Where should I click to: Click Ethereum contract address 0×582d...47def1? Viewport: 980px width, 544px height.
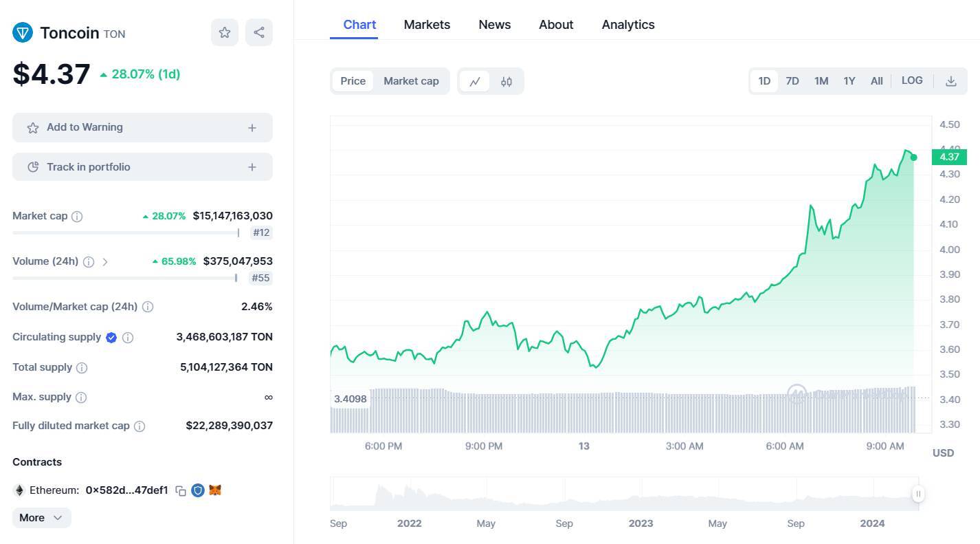tap(127, 490)
